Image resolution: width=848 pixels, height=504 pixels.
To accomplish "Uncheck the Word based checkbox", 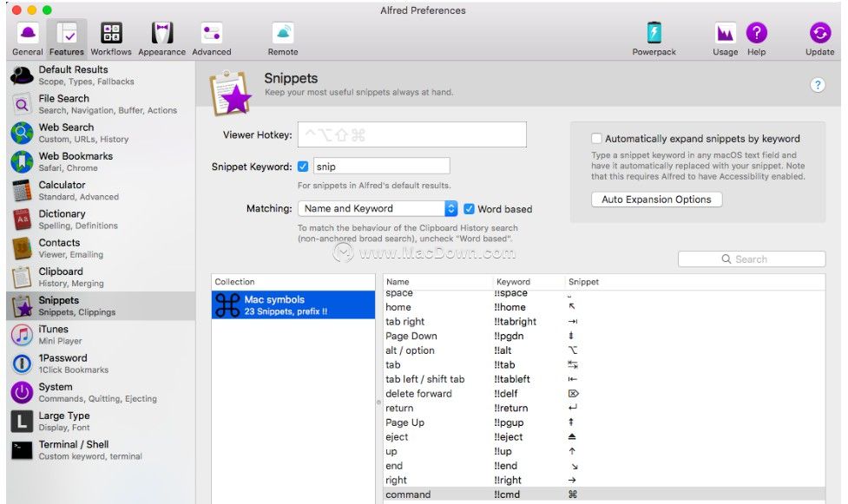I will click(469, 209).
